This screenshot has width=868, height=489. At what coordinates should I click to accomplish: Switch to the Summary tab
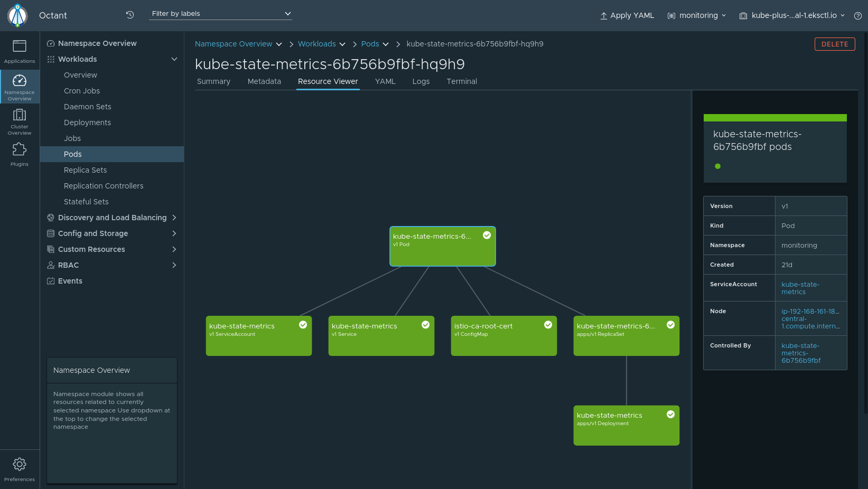tap(213, 81)
